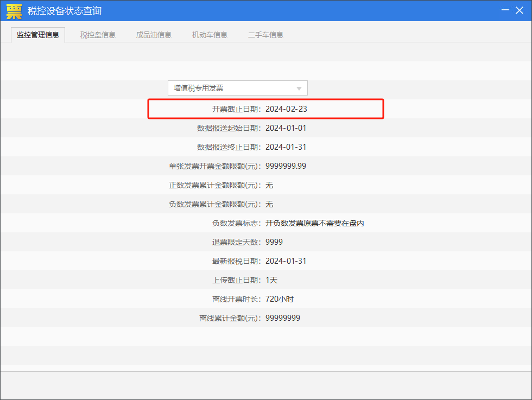
Task: Click the window title 税控设备状态查询
Action: 65,11
